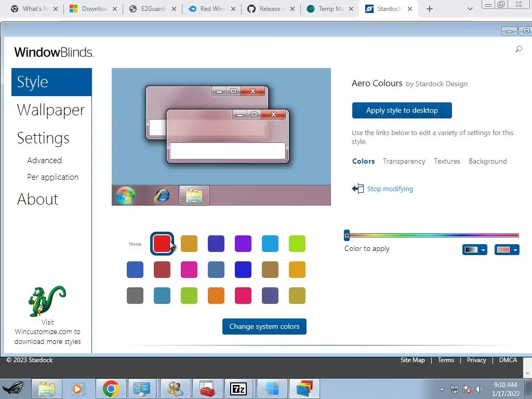This screenshot has height=399, width=532.
Task: Open Google Chrome from the taskbar
Action: coord(111,389)
